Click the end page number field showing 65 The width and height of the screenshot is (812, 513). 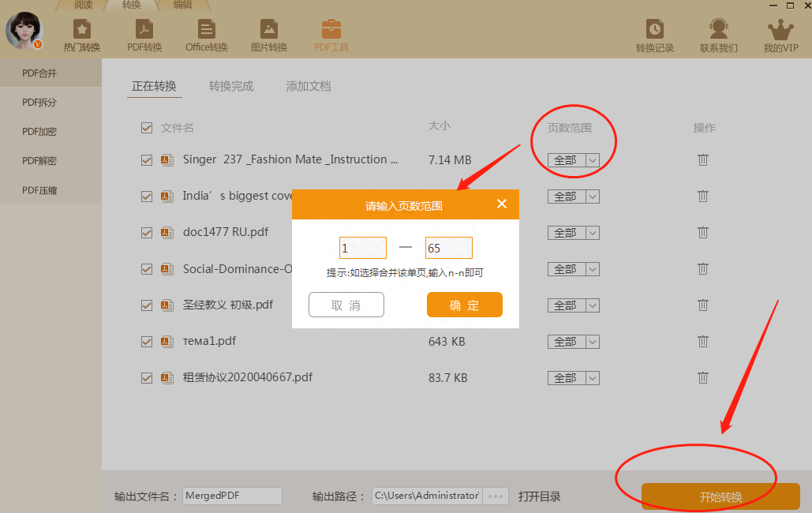click(448, 249)
